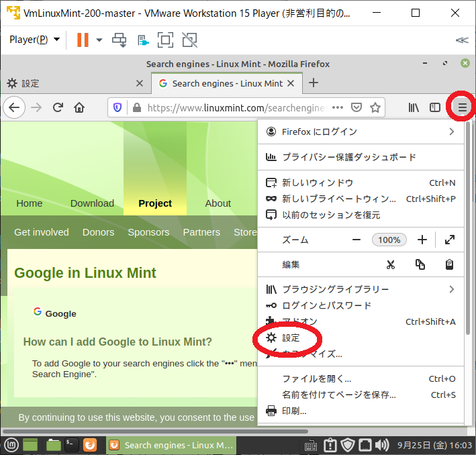Viewport: 476px width, 455px height.
Task: Open the Player(P) menu
Action: [x=34, y=40]
